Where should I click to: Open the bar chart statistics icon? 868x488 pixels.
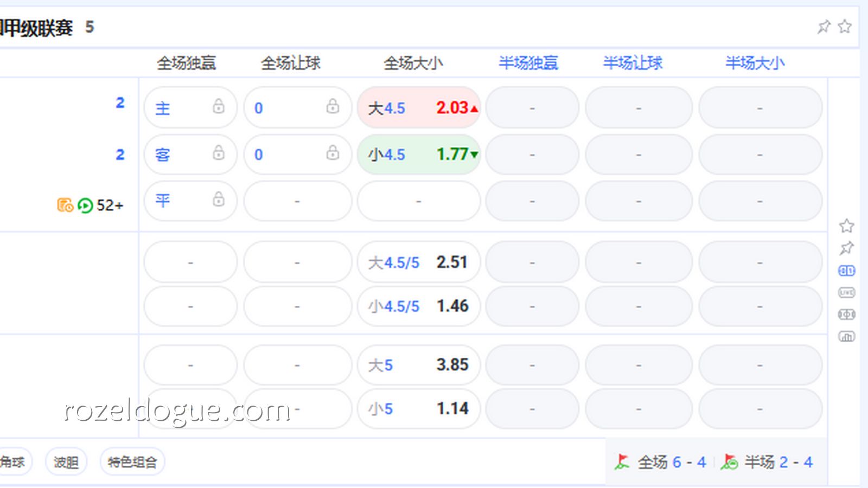846,337
